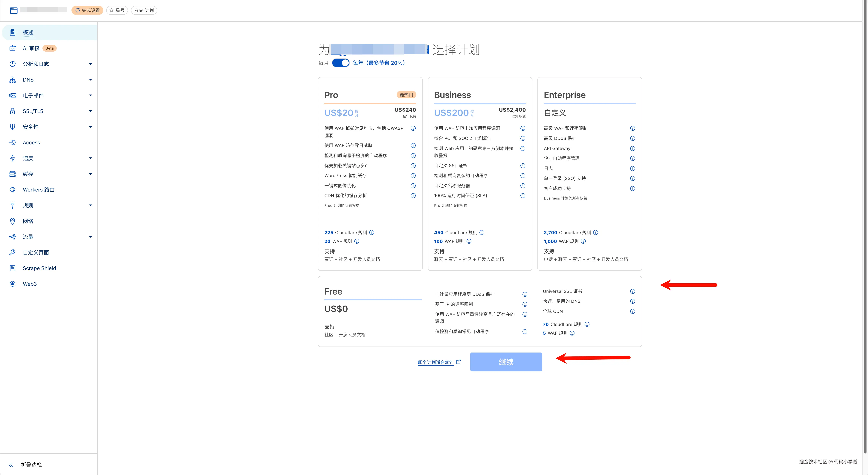Open the Access menu item
The width and height of the screenshot is (868, 475).
(31, 142)
